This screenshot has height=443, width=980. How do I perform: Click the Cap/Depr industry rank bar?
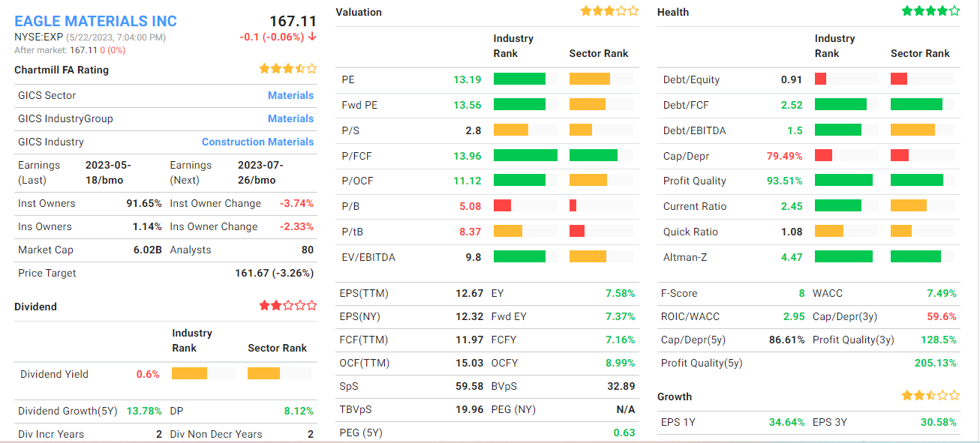click(823, 155)
